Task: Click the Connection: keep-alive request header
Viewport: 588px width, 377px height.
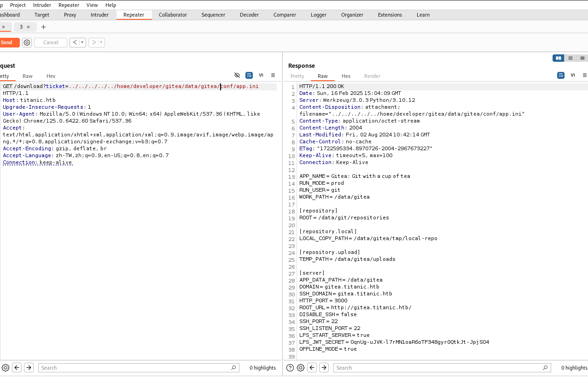Action: coord(38,162)
